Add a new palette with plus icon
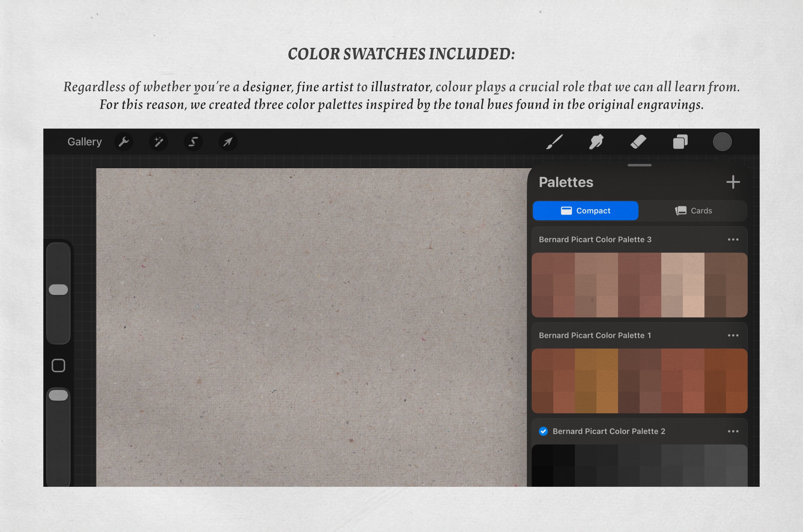Screen dimensions: 803x532 click(x=733, y=182)
